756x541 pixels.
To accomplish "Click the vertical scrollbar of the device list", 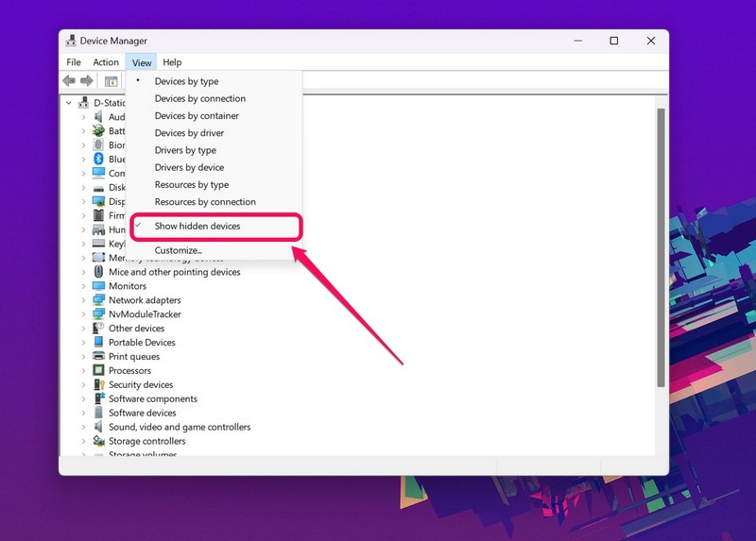I will click(x=661, y=245).
